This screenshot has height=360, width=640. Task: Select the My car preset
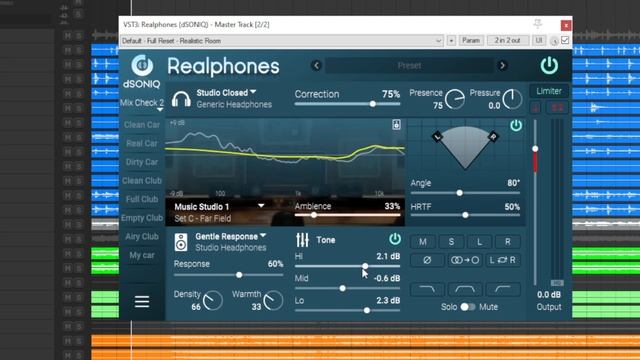(142, 255)
